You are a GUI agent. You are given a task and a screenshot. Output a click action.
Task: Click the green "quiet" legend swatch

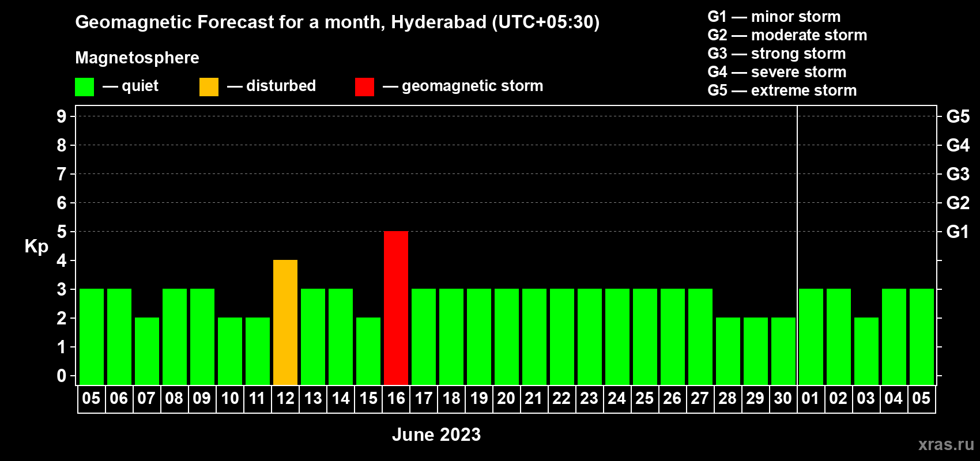[x=84, y=87]
